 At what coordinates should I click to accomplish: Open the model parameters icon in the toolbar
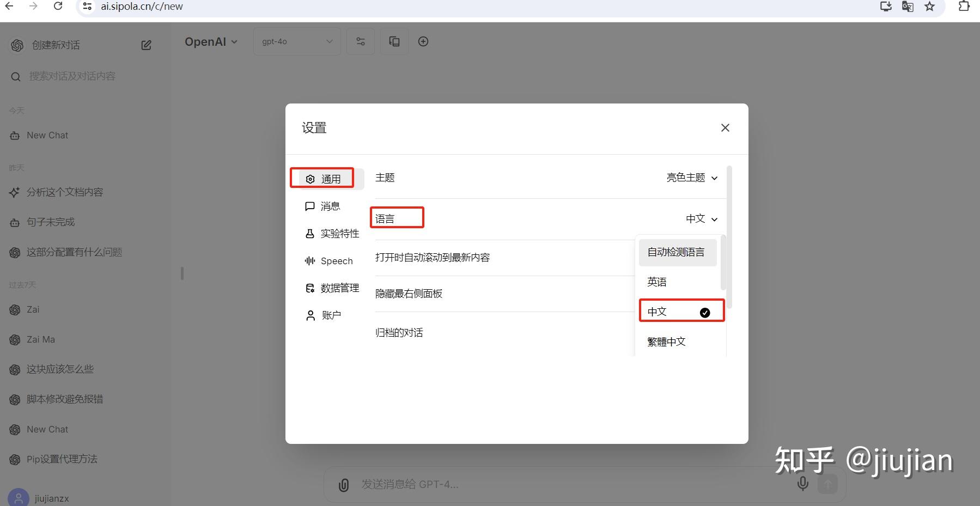(361, 41)
